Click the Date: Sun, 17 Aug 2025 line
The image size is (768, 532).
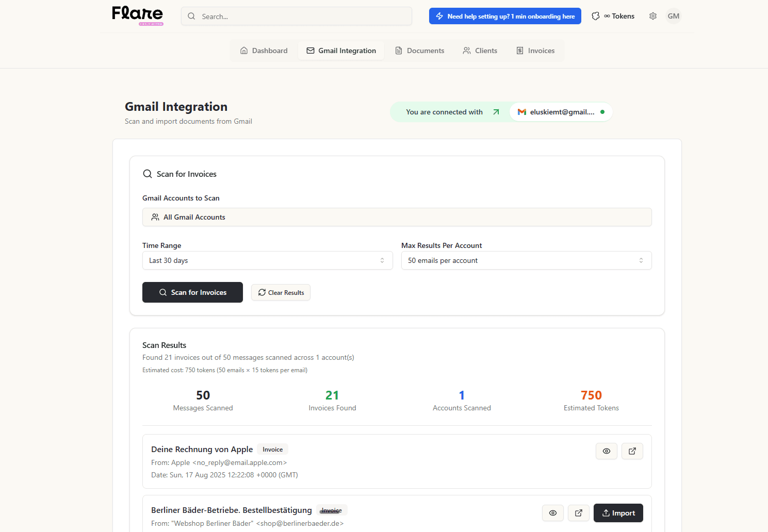(224, 475)
